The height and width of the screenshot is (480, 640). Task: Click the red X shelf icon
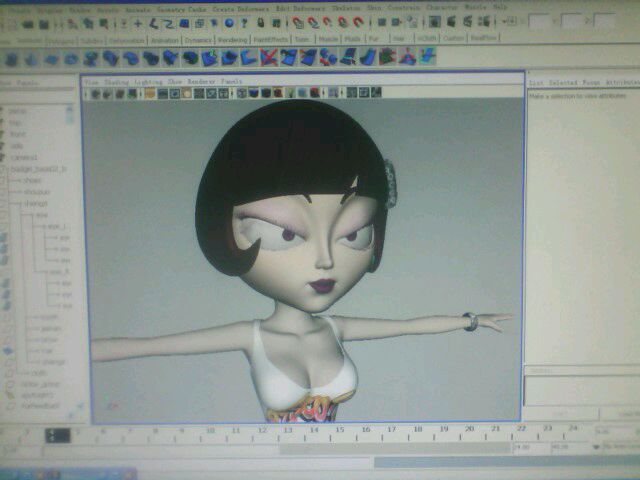pos(268,57)
